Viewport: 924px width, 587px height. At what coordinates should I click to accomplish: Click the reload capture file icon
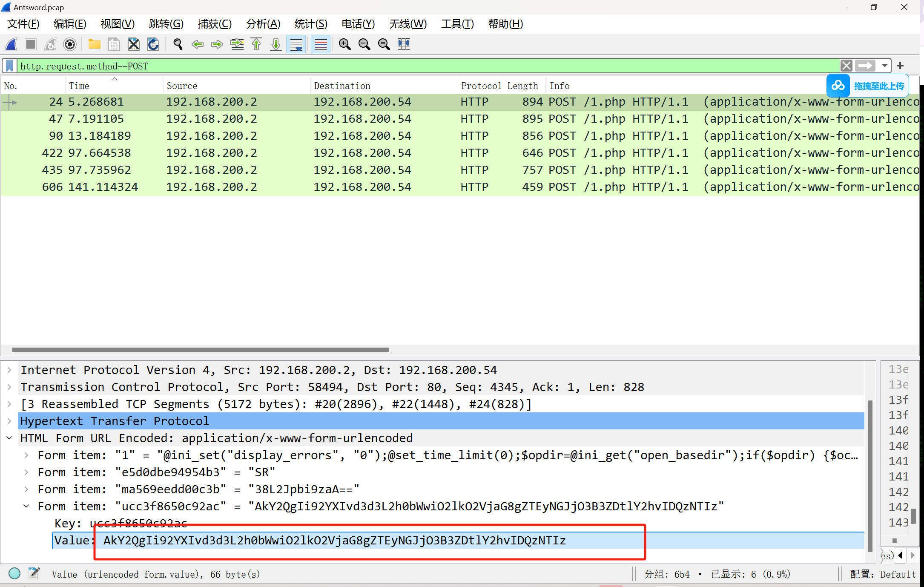point(153,44)
